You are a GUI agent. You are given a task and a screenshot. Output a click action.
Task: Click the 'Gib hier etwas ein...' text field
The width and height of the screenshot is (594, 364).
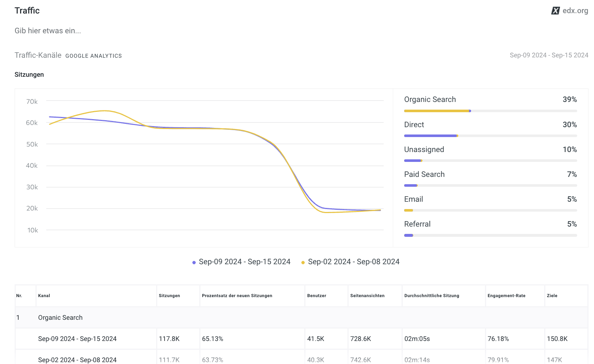point(48,31)
